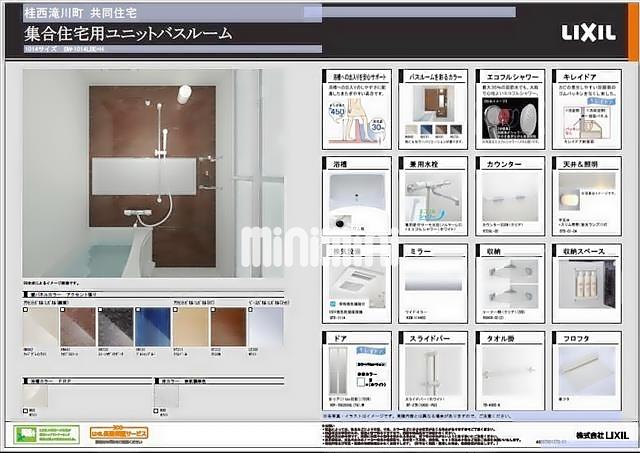This screenshot has height=453, width=640.
Task: Click the スライドバー heading
Action: tap(430, 339)
